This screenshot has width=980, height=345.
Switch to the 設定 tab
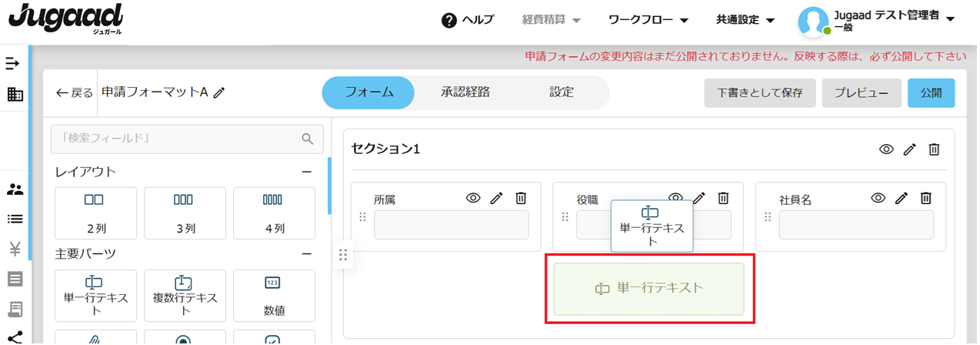(562, 92)
